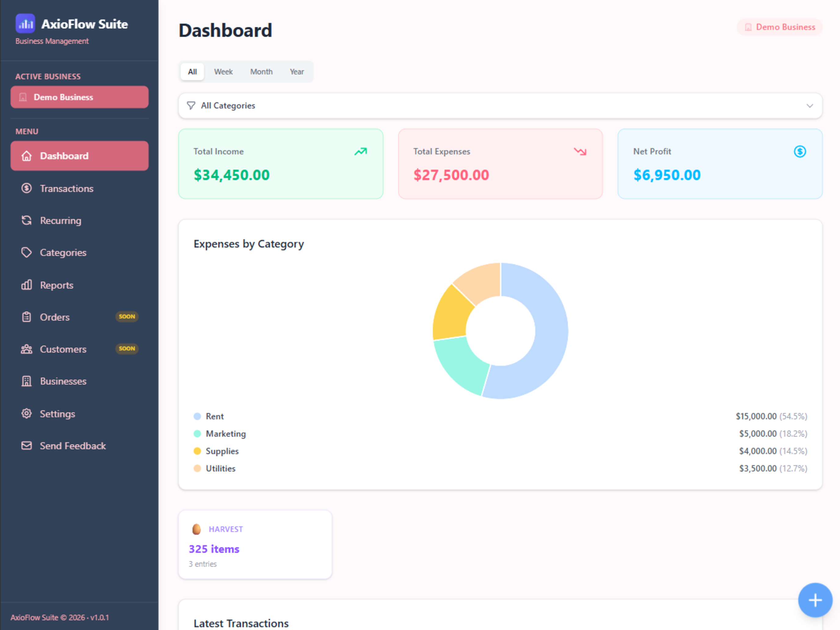840x630 pixels.
Task: Open the Harvest 325 items card
Action: [x=255, y=545]
